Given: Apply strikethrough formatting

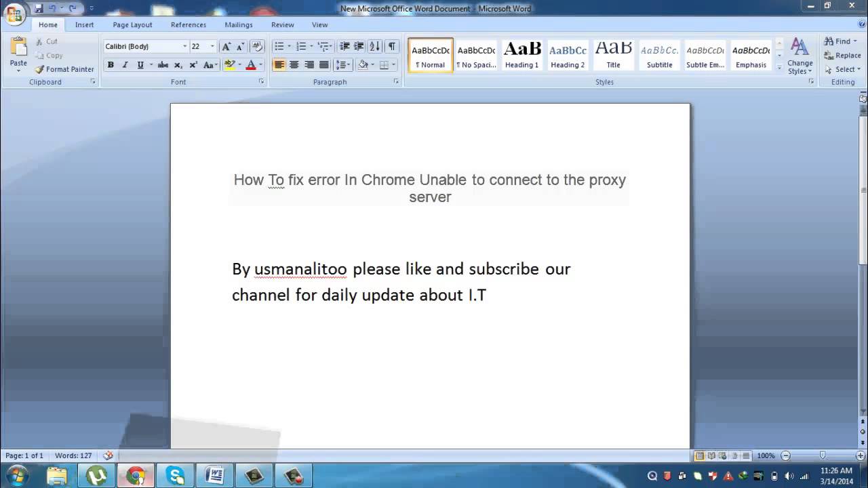Looking at the screenshot, I should 163,65.
